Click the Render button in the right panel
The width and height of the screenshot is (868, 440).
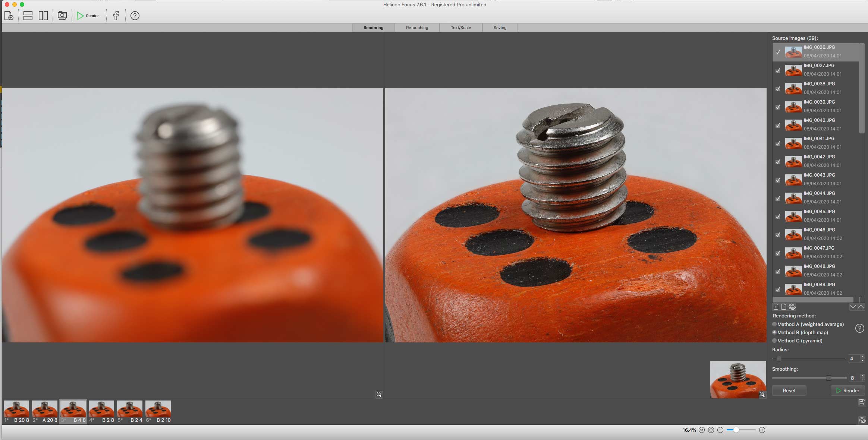847,390
